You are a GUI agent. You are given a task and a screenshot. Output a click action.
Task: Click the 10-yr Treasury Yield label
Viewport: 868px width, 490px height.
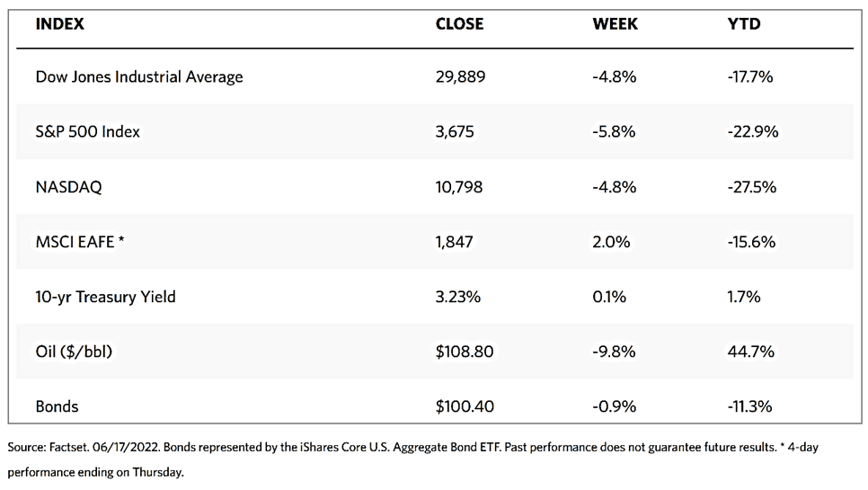(106, 296)
